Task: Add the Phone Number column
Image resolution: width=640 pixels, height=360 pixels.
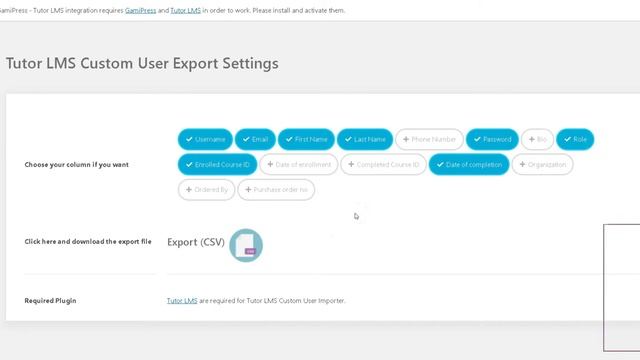Action: point(429,139)
